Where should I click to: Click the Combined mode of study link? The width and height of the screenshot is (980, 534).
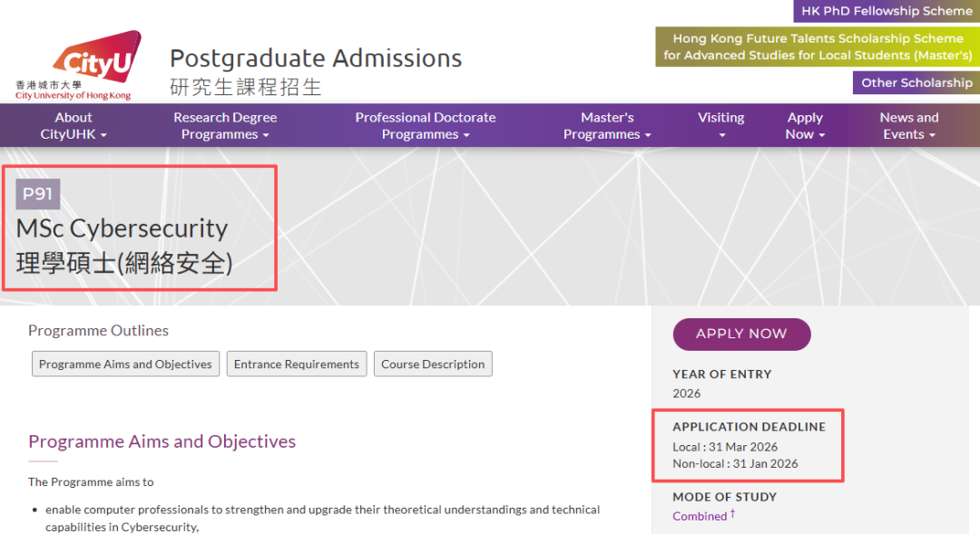click(x=700, y=515)
